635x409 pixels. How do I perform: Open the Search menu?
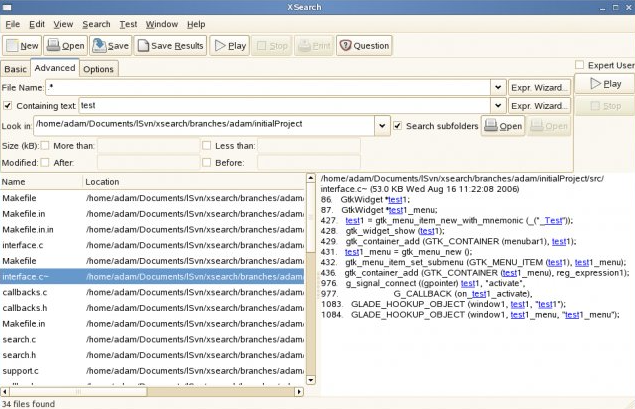tap(96, 24)
